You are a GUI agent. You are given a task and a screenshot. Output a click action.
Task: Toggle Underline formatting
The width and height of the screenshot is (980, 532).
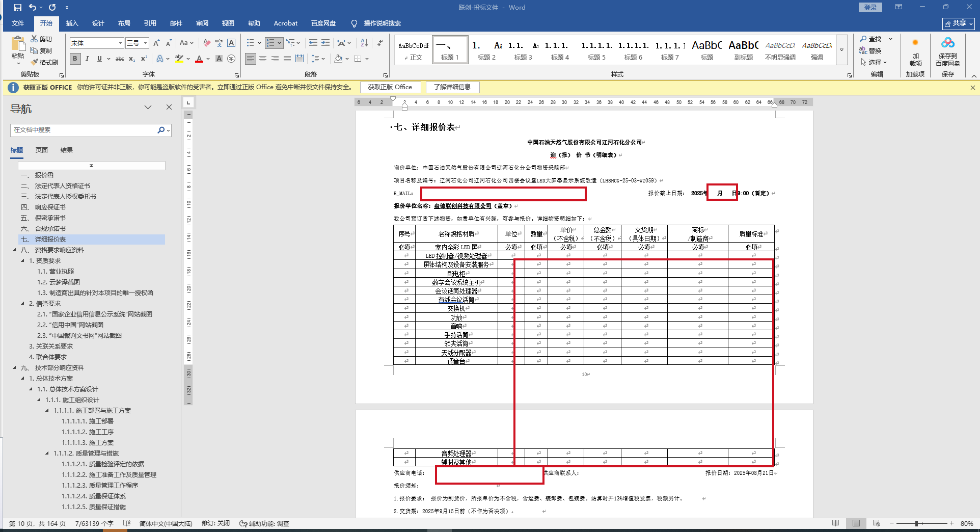(x=99, y=59)
